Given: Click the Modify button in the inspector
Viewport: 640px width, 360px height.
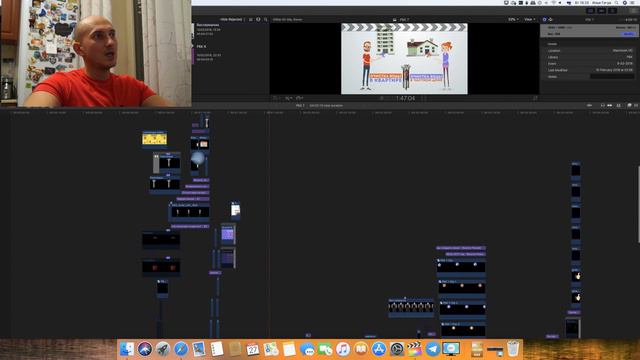Looking at the screenshot, I should pyautogui.click(x=629, y=34).
